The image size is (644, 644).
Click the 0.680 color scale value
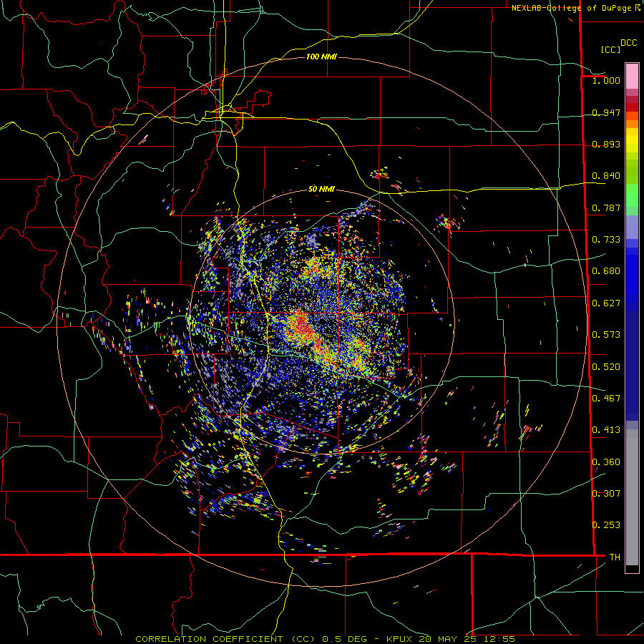[606, 271]
